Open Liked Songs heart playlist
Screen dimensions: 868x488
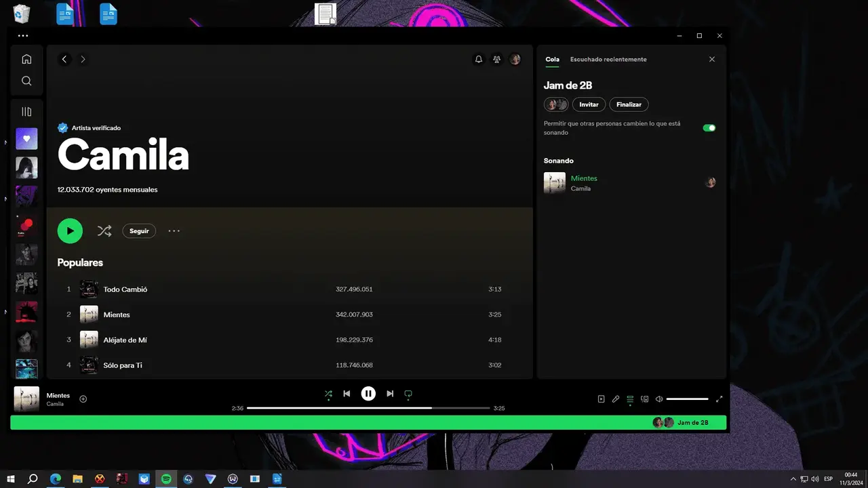point(26,138)
